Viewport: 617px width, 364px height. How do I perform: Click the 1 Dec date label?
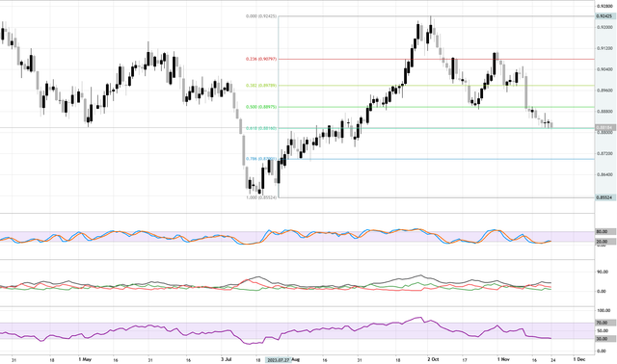(579, 359)
